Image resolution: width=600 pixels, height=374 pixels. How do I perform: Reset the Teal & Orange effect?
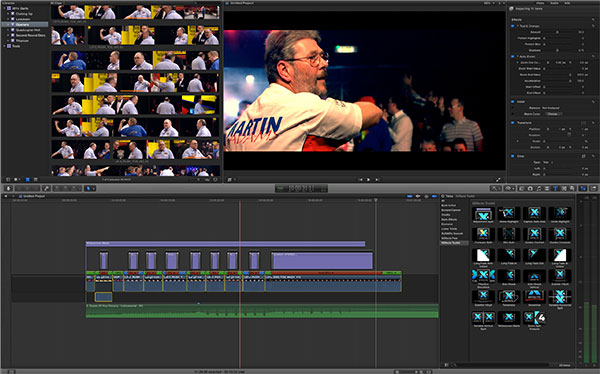coord(593,26)
